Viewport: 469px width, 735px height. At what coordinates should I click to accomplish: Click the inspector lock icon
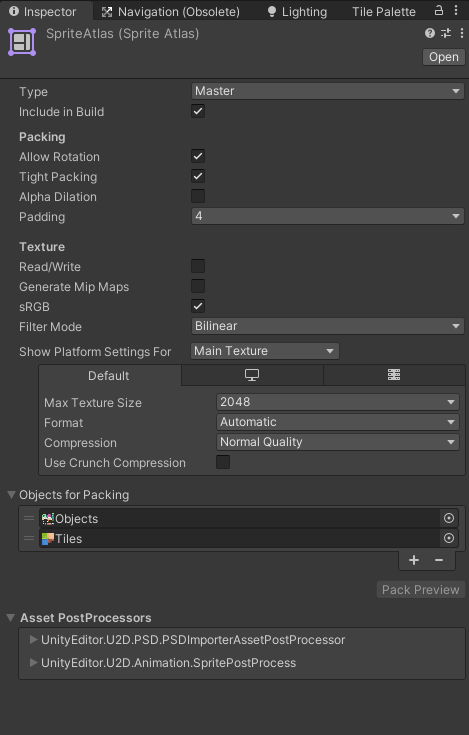[x=439, y=10]
